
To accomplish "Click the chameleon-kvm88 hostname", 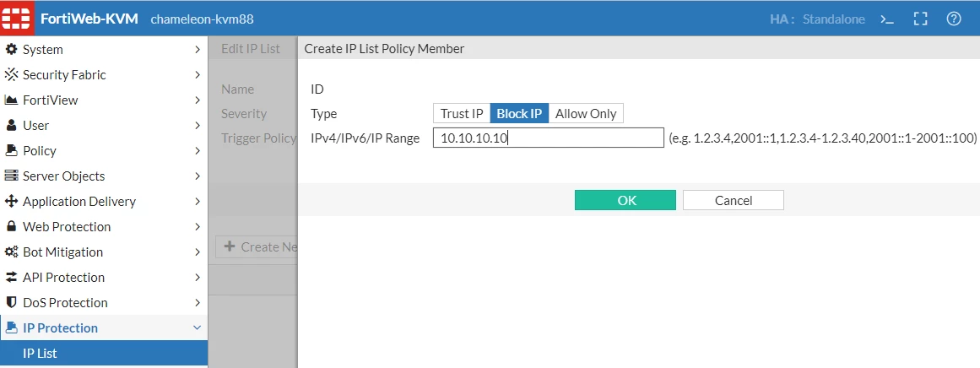I will pos(202,19).
